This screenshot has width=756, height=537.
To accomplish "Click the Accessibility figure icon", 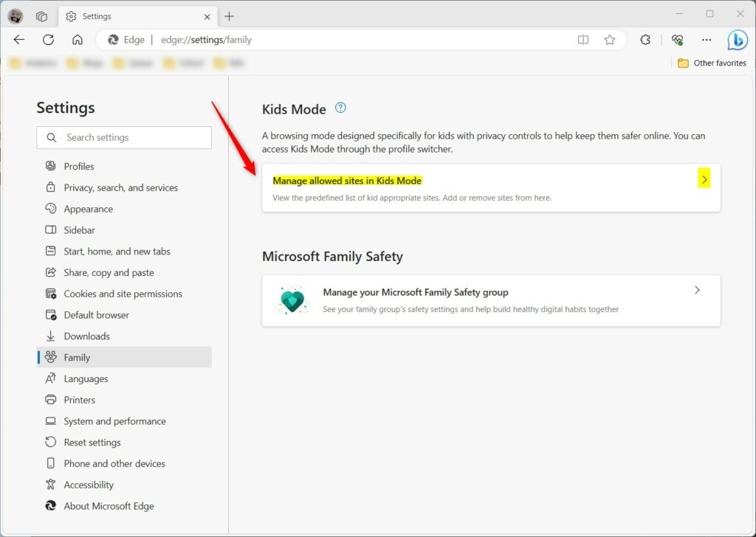I will click(51, 485).
